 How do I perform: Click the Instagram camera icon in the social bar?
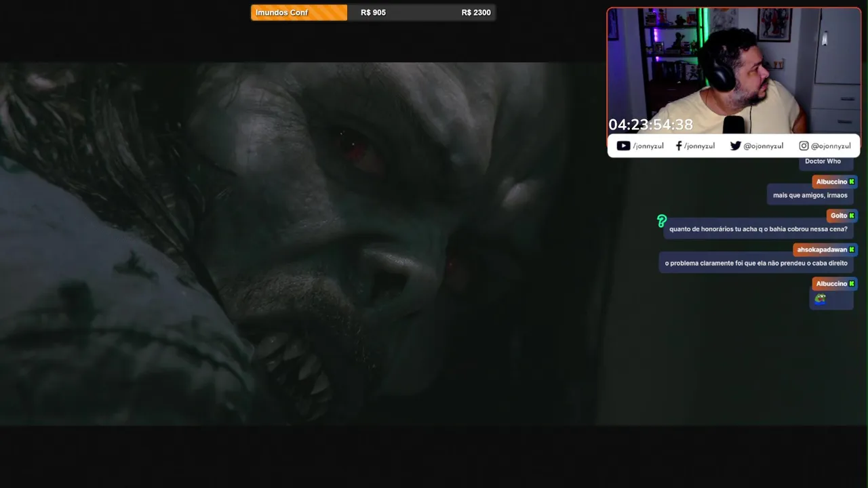pyautogui.click(x=804, y=146)
